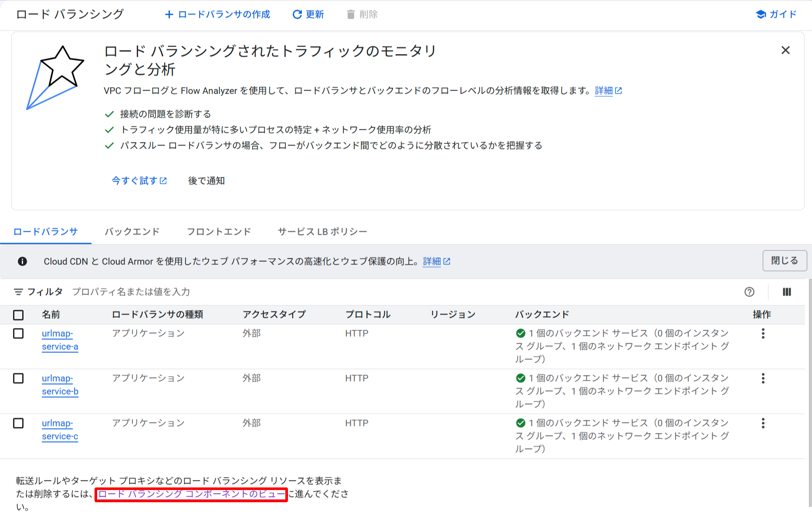812x514 pixels.
Task: Click アクセスタイプ column header
Action: click(274, 314)
